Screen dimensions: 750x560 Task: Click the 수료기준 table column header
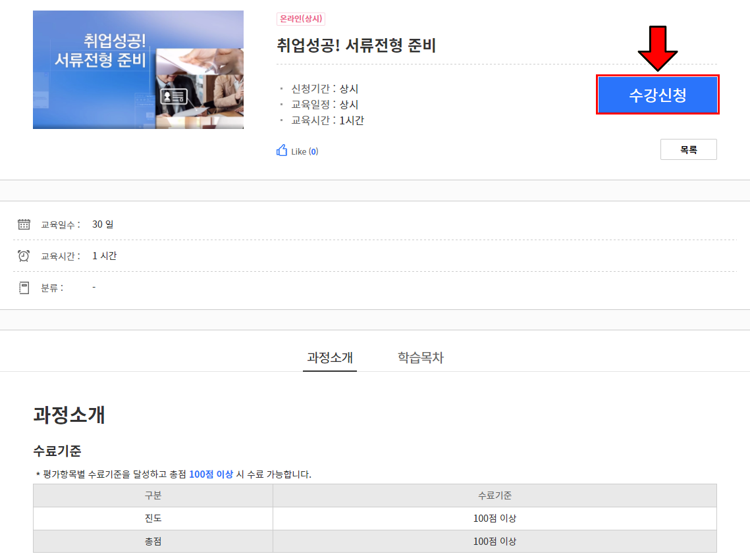pyautogui.click(x=495, y=496)
